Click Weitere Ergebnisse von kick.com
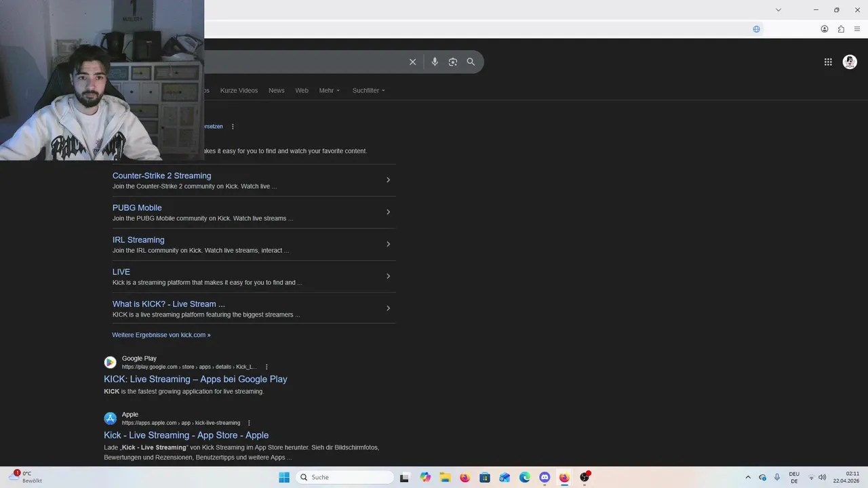Viewport: 868px width, 488px height. coord(161,335)
